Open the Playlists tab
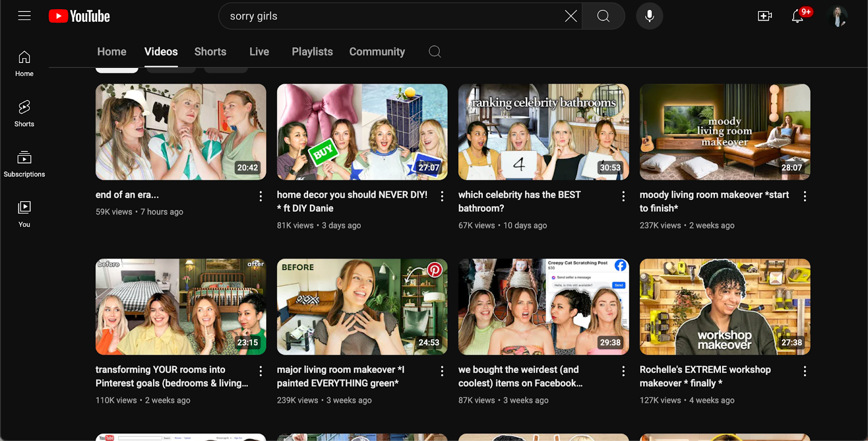Screen dimensions: 868x441 pyautogui.click(x=312, y=52)
